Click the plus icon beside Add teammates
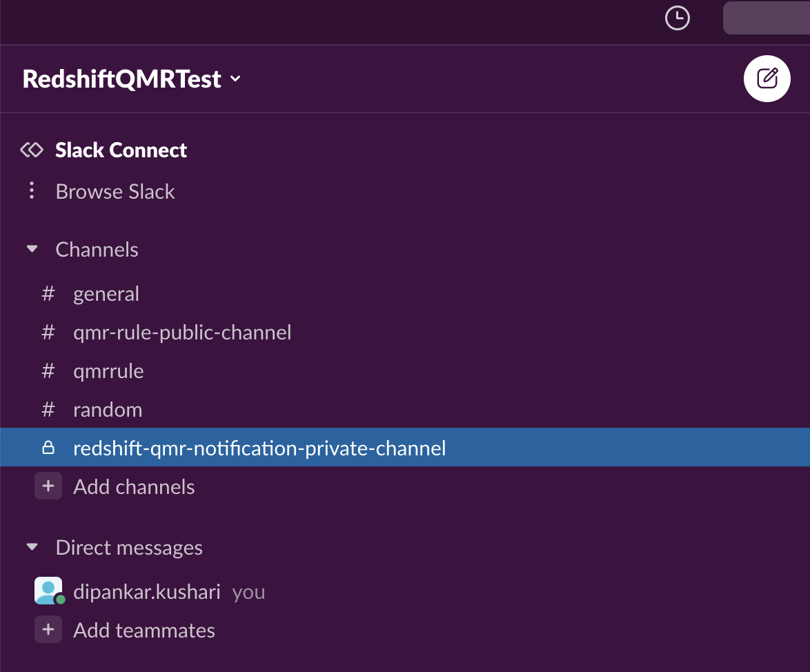Image resolution: width=810 pixels, height=672 pixels. [x=48, y=630]
